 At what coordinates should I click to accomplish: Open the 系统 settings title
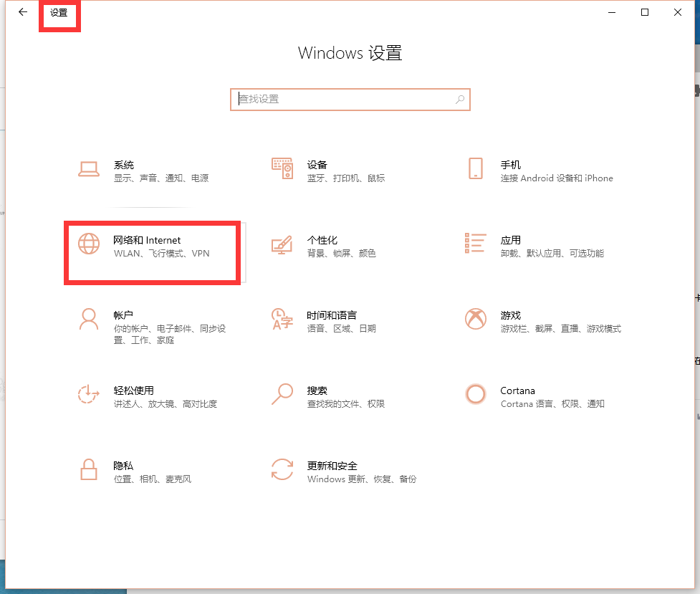coord(124,165)
